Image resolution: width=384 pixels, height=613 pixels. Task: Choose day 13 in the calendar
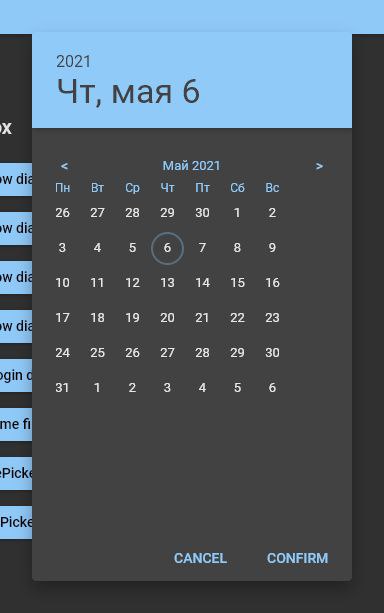click(167, 283)
